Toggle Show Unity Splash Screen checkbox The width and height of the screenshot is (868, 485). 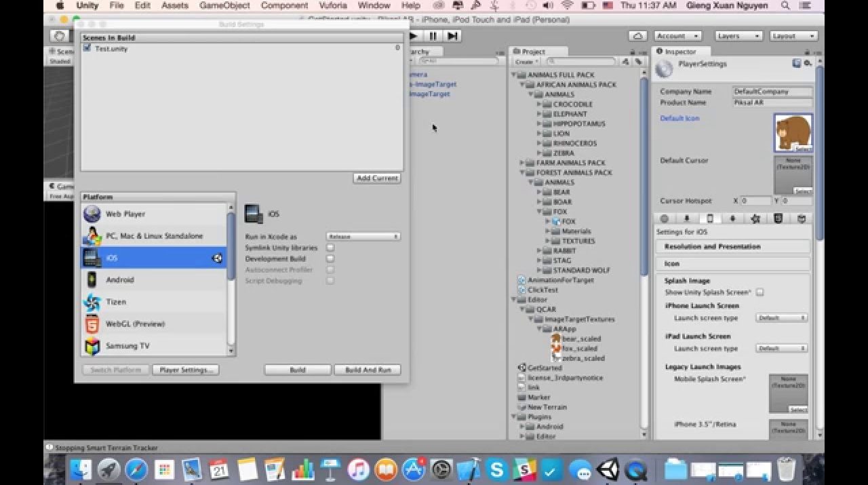759,292
